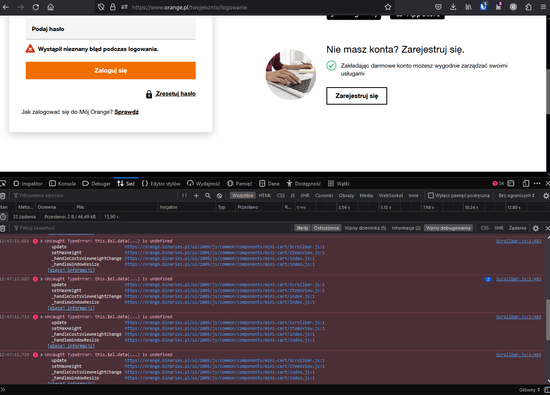Image resolution: width=550 pixels, height=395 pixels.
Task: Toggle the split console button in DevTools toolbar
Action: click(511, 183)
